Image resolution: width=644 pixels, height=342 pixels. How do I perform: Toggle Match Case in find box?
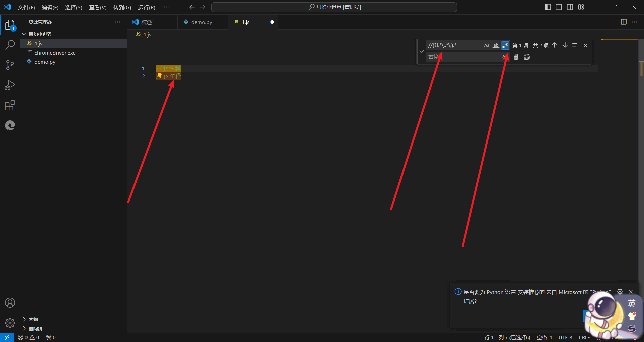click(x=487, y=45)
